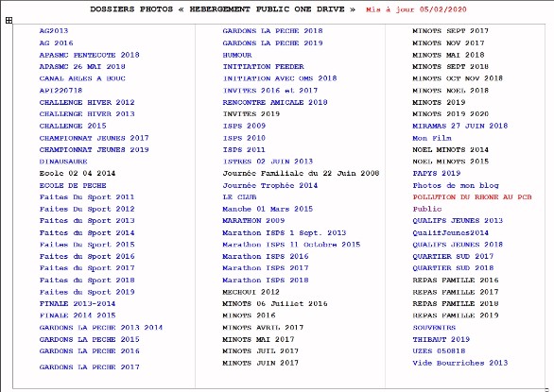554x392 pixels.
Task: Open Faites du Sport 2016 album
Action: click(x=87, y=256)
